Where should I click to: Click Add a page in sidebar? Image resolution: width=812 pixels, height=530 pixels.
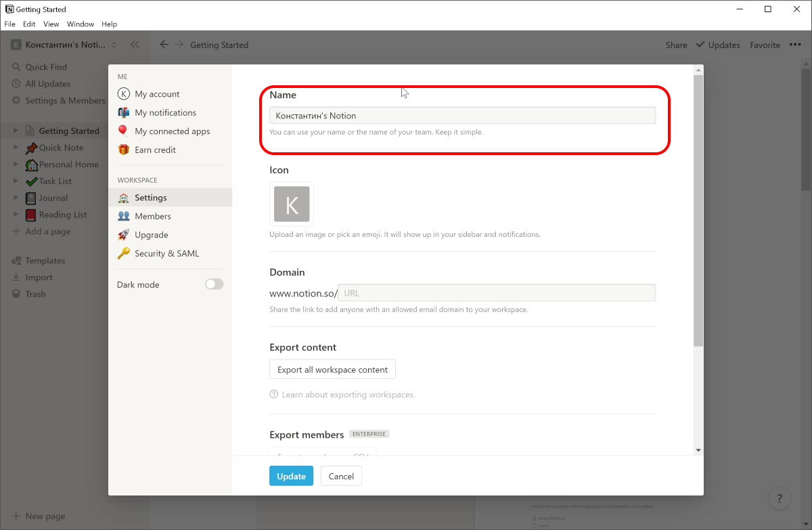click(x=41, y=231)
